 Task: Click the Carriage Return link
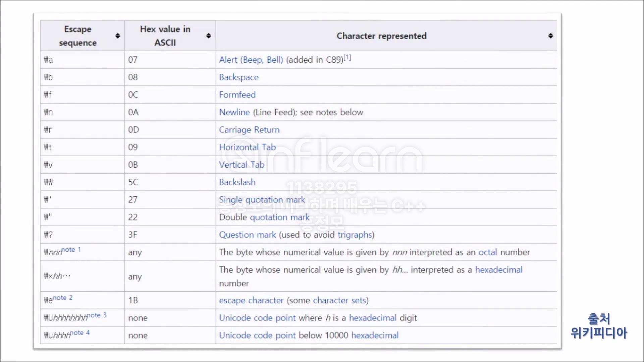249,130
